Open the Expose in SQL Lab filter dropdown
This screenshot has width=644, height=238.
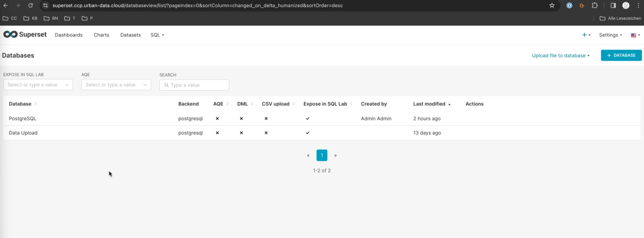(x=38, y=85)
